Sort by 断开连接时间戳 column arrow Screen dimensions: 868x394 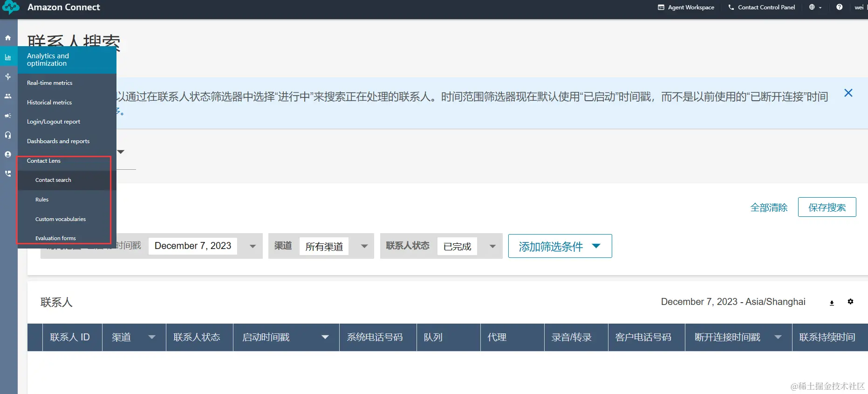click(778, 337)
